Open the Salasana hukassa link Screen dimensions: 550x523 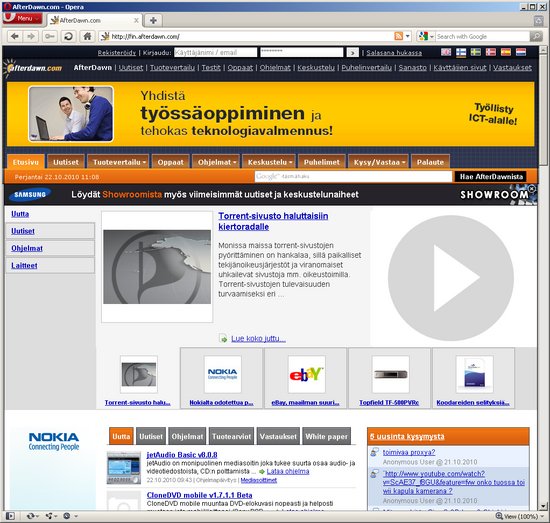pos(394,53)
